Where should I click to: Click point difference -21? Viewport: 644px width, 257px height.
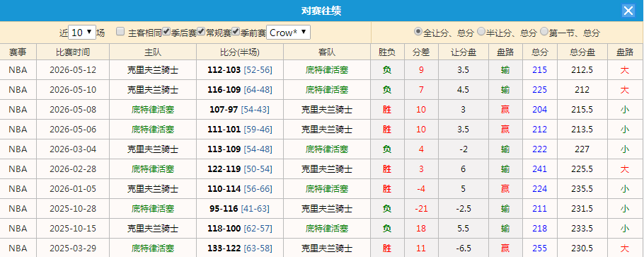coord(421,209)
